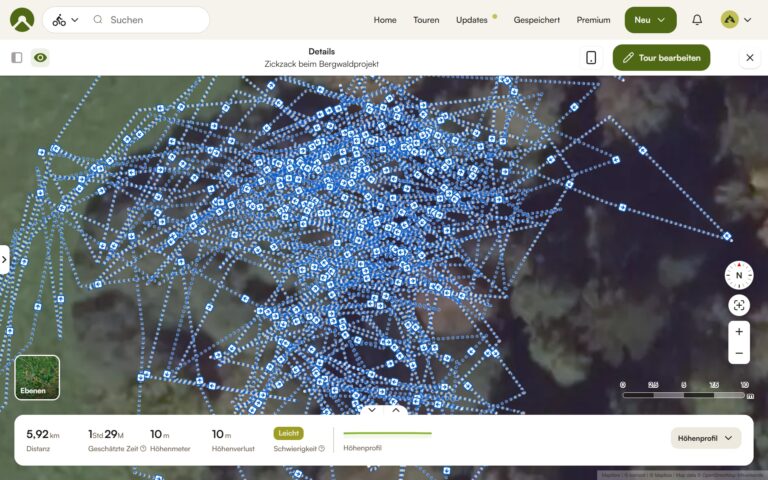Reset map orientation with the compass

click(739, 275)
